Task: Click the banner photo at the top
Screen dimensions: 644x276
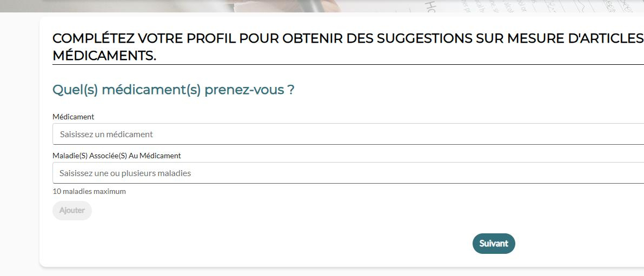Action: pyautogui.click(x=324, y=5)
